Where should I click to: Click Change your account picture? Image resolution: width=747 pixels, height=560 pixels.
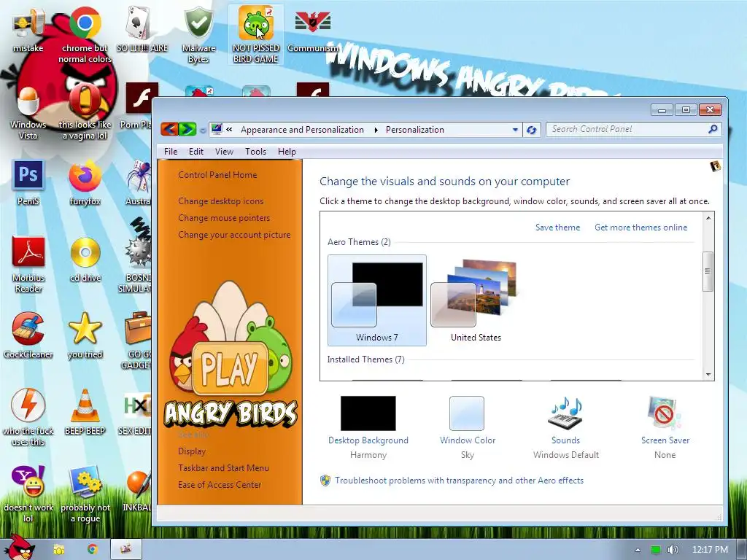(x=234, y=235)
